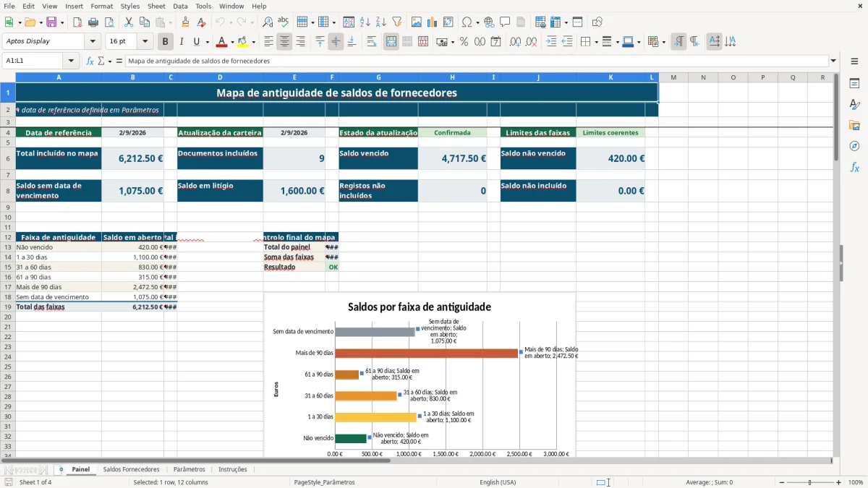This screenshot has height=488, width=868.
Task: Insert special character omega icon
Action: pyautogui.click(x=467, y=22)
